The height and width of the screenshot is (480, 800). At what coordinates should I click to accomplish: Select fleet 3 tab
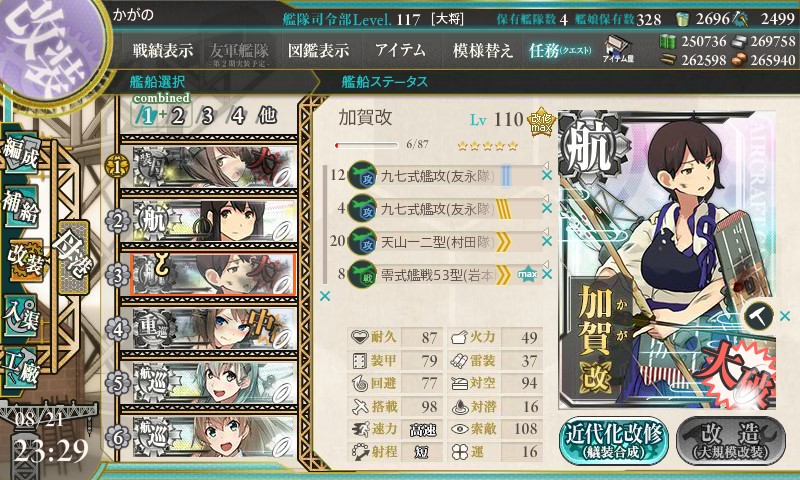point(207,116)
